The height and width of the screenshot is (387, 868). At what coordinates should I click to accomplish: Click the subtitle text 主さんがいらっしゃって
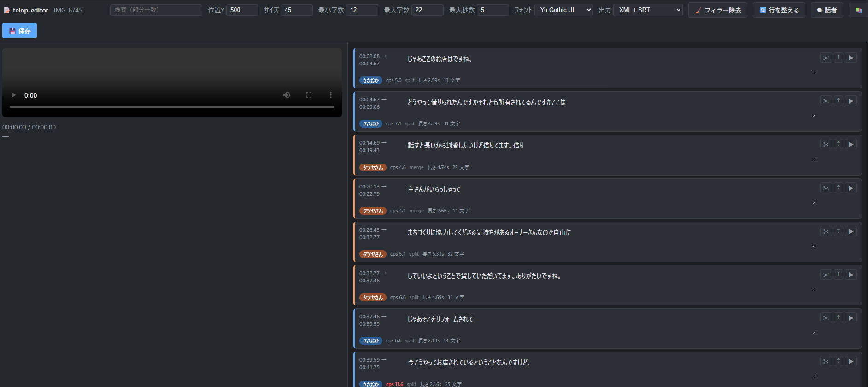(x=434, y=189)
